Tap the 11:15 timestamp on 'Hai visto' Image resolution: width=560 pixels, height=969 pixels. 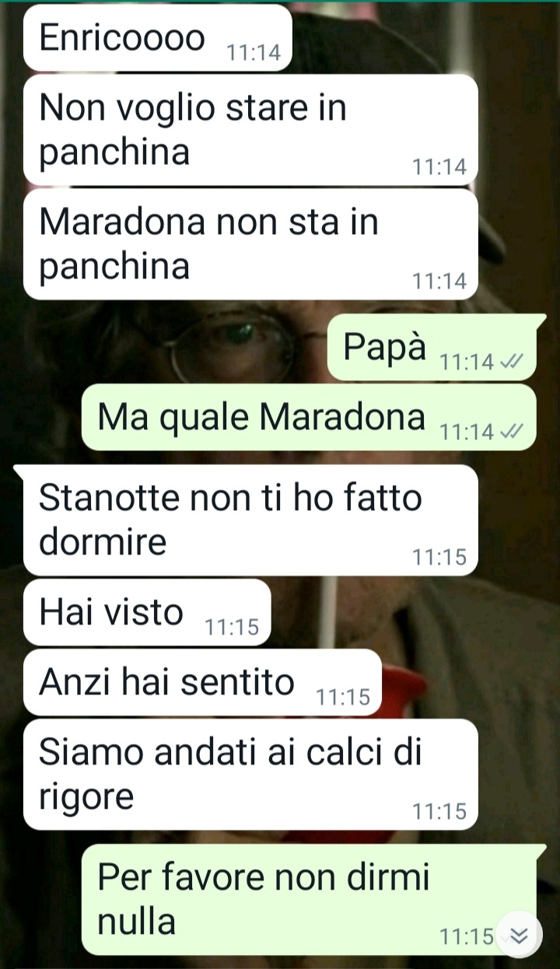point(232,627)
